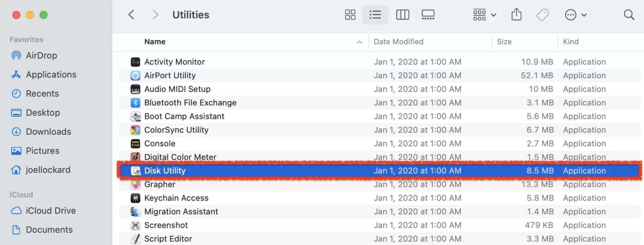
Task: Select the Keychain Access app icon
Action: pos(135,198)
